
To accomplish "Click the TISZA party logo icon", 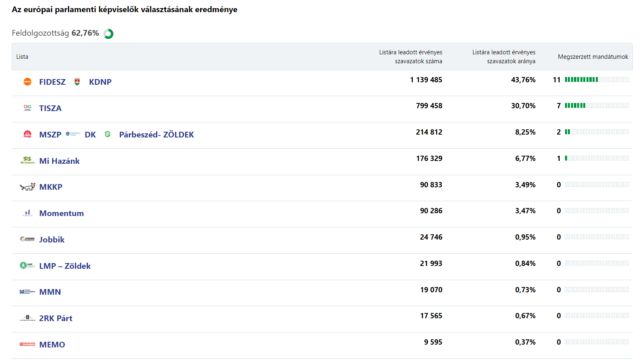I will [28, 108].
